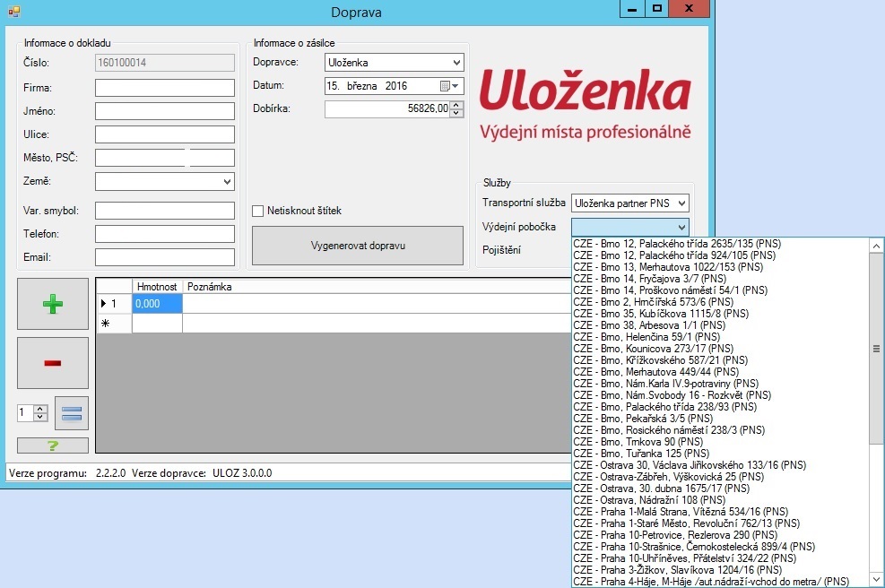Expand the Země dropdown
This screenshot has width=885, height=588.
click(x=226, y=182)
